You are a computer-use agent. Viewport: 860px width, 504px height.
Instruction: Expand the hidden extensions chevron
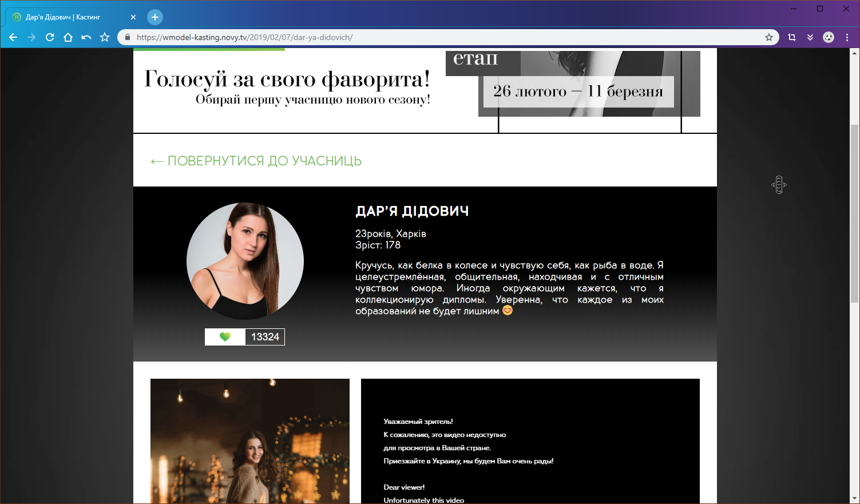pyautogui.click(x=810, y=37)
